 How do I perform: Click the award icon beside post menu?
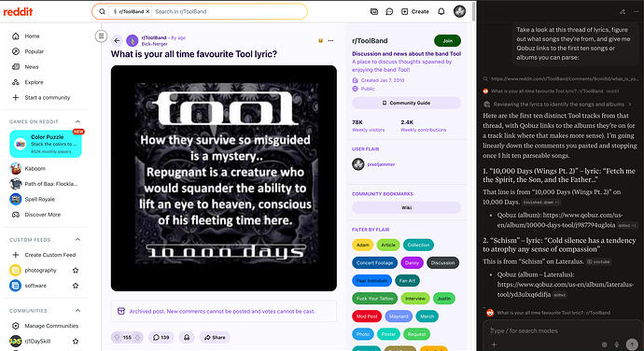tap(320, 41)
